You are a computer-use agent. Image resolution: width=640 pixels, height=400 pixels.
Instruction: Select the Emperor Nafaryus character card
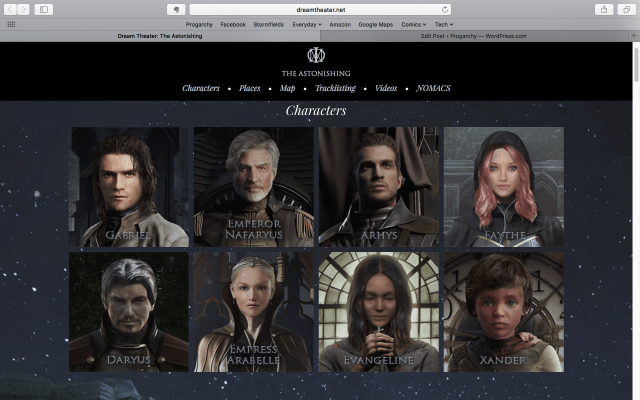tap(253, 187)
